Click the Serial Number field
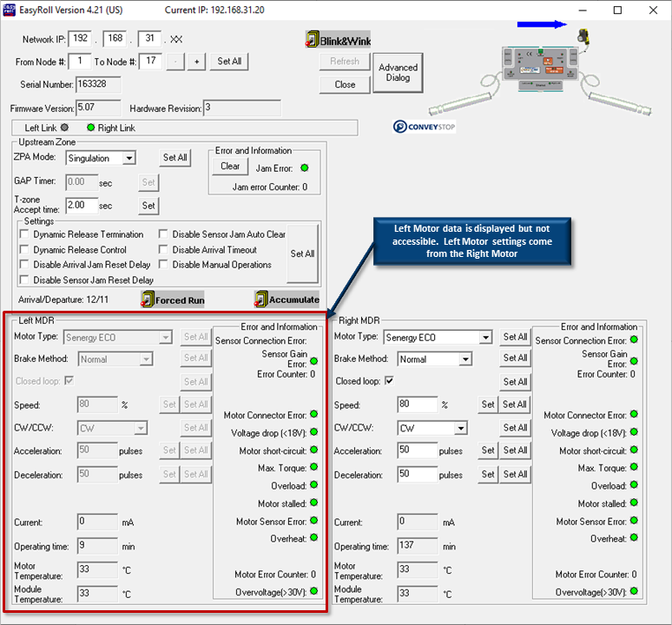The width and height of the screenshot is (672, 625). pos(99,84)
